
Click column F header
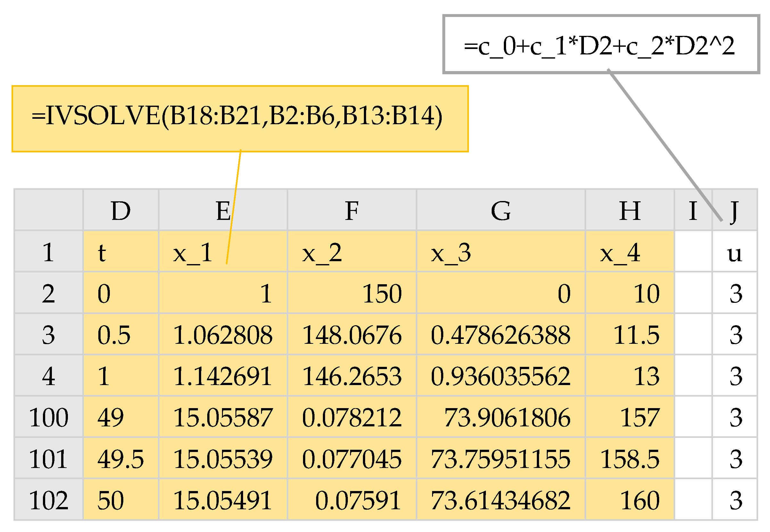(352, 211)
